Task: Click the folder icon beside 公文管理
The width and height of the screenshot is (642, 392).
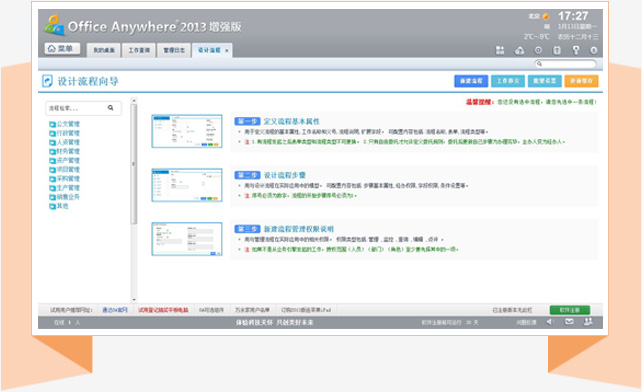Action: click(x=52, y=124)
